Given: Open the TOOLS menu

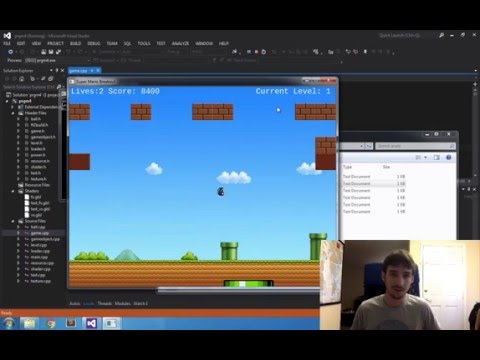Looking at the screenshot, I should pyautogui.click(x=144, y=44).
